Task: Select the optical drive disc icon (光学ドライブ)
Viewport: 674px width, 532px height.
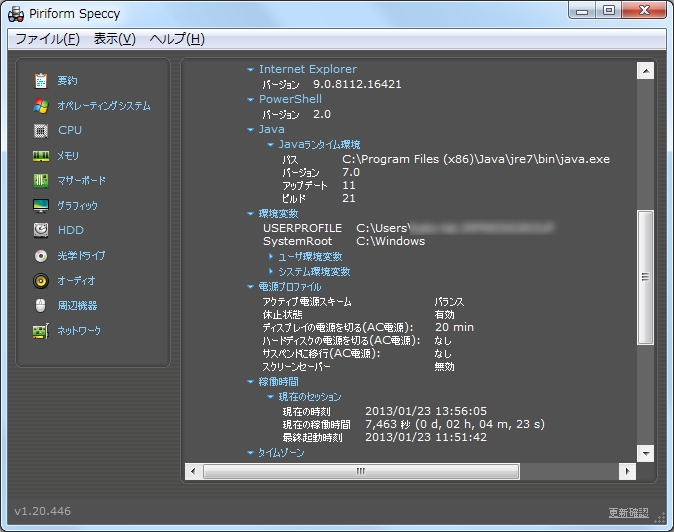Action: (41, 256)
